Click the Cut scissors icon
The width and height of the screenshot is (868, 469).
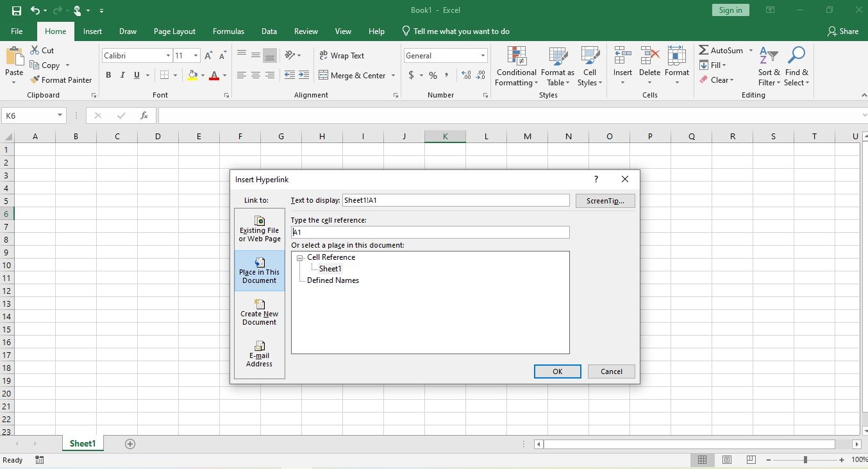(35, 50)
